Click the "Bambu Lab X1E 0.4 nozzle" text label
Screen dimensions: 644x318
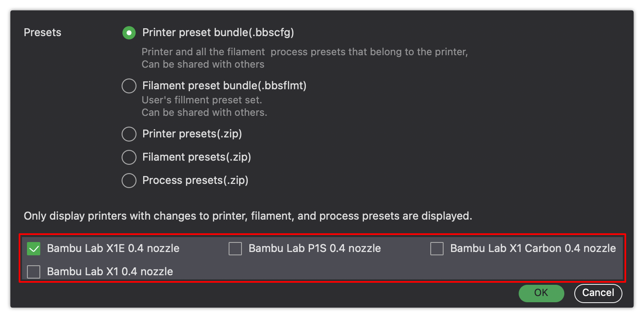[x=113, y=249]
